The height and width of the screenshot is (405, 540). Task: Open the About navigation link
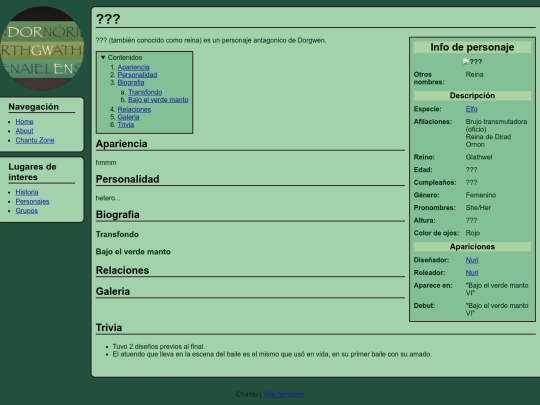click(x=24, y=131)
